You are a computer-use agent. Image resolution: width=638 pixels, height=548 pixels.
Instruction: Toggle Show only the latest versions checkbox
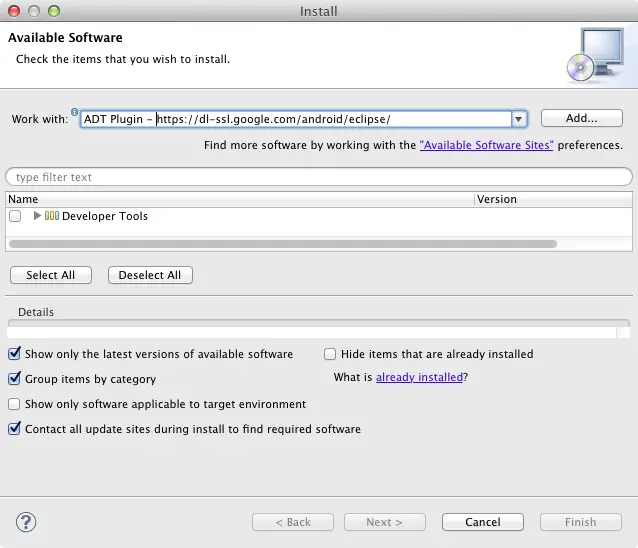tap(14, 354)
